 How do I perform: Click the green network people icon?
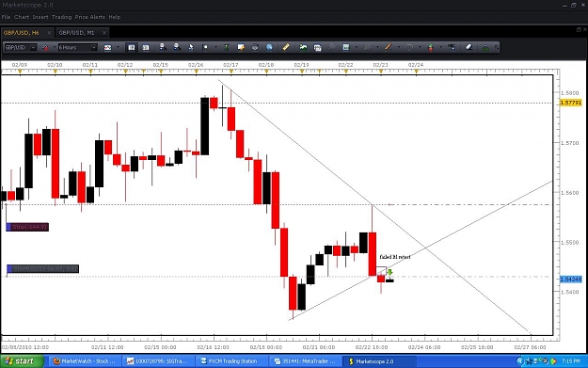point(485,47)
